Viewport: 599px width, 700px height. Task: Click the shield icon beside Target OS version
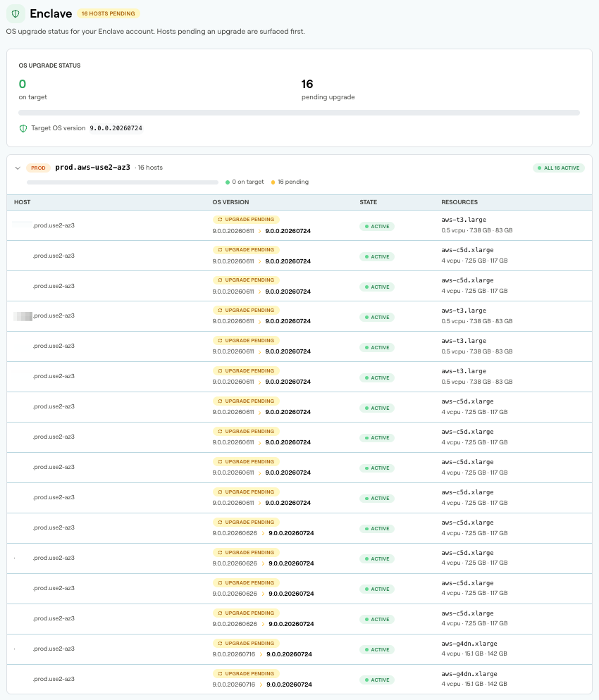[x=23, y=129]
